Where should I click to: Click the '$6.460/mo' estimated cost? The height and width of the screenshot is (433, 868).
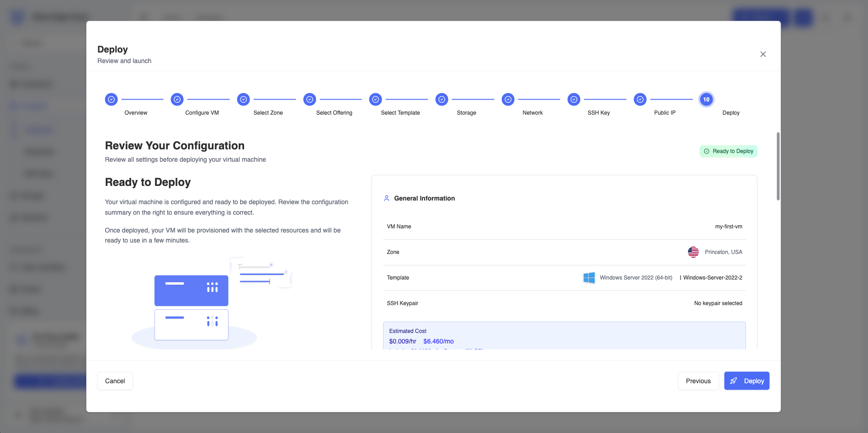(x=438, y=341)
